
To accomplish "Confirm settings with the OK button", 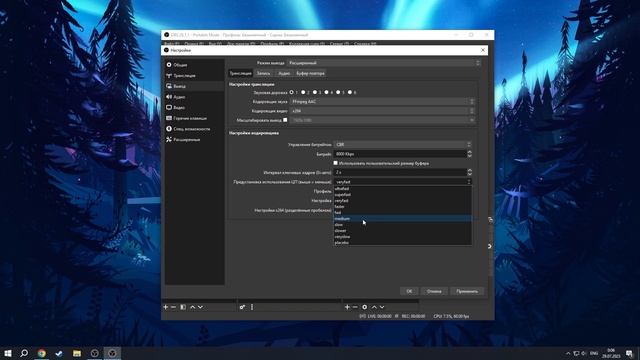I will [409, 291].
